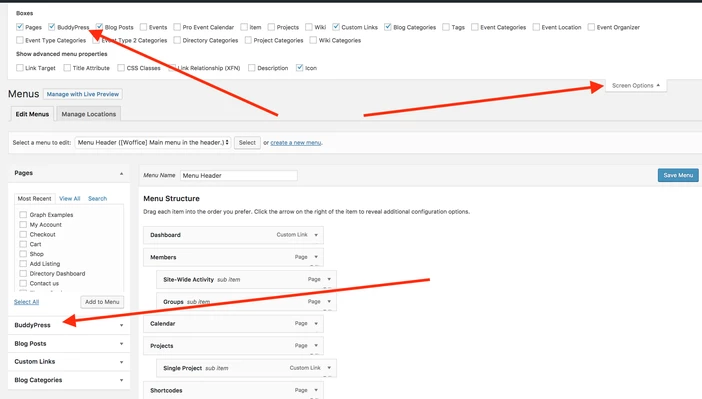This screenshot has height=399, width=702.
Task: Open the select a menu dropdown
Action: point(153,142)
